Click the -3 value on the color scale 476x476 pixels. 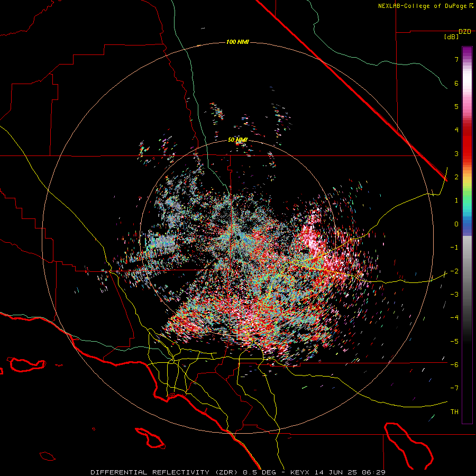(x=454, y=295)
